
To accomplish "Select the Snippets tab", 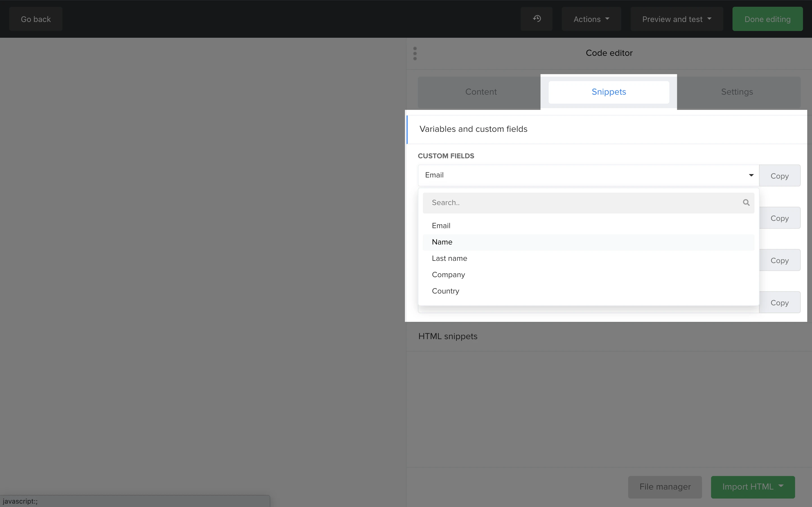I will pos(609,92).
